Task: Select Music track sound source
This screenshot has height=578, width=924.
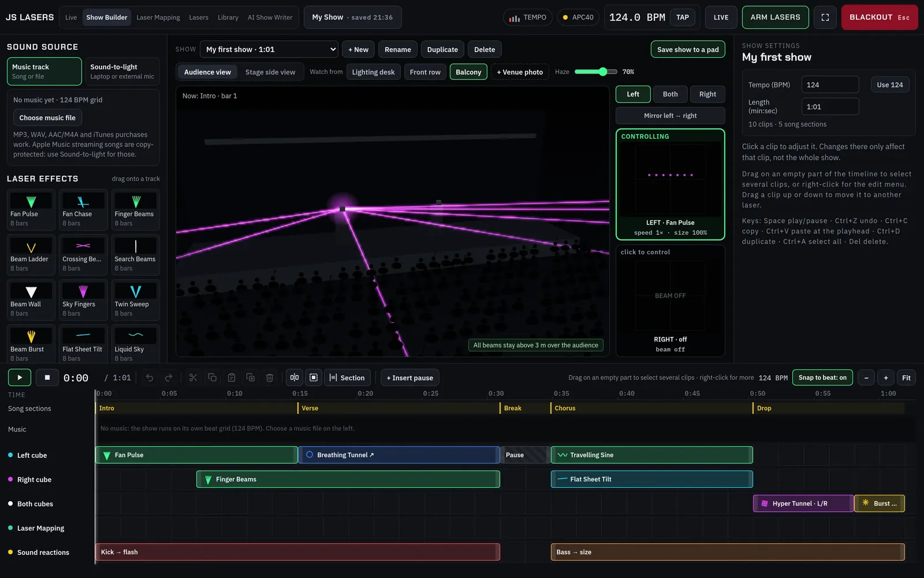Action: (x=44, y=71)
